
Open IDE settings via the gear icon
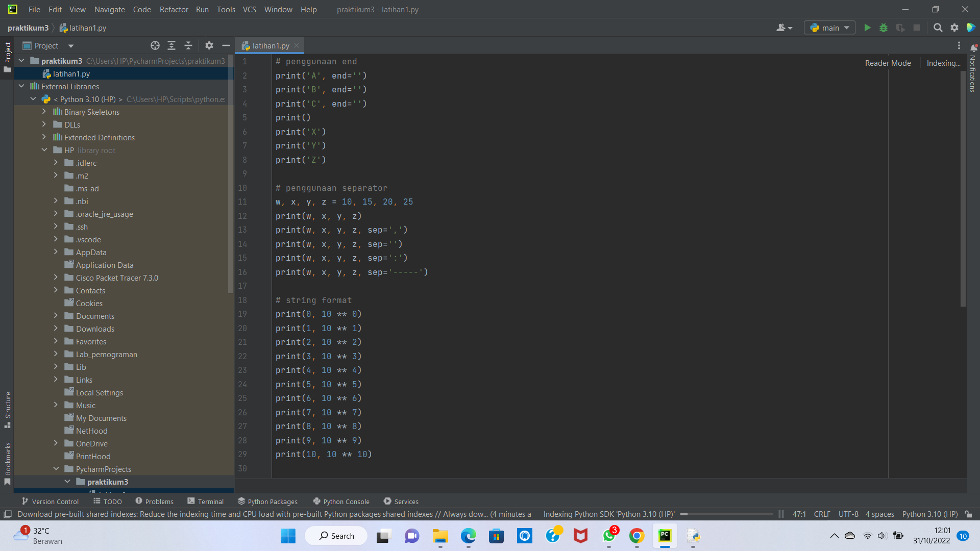pyautogui.click(x=954, y=28)
